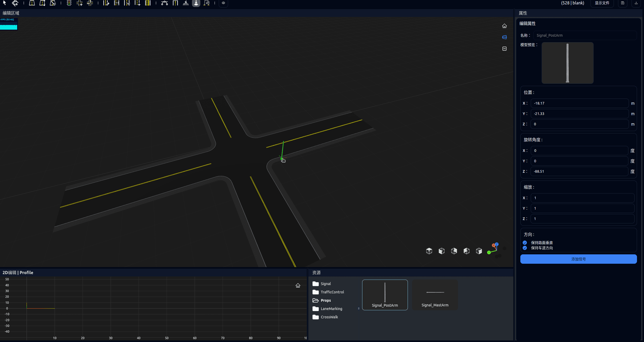Screen dimensions: 644x342
Task: Click the 资源 panel header
Action: (316, 273)
